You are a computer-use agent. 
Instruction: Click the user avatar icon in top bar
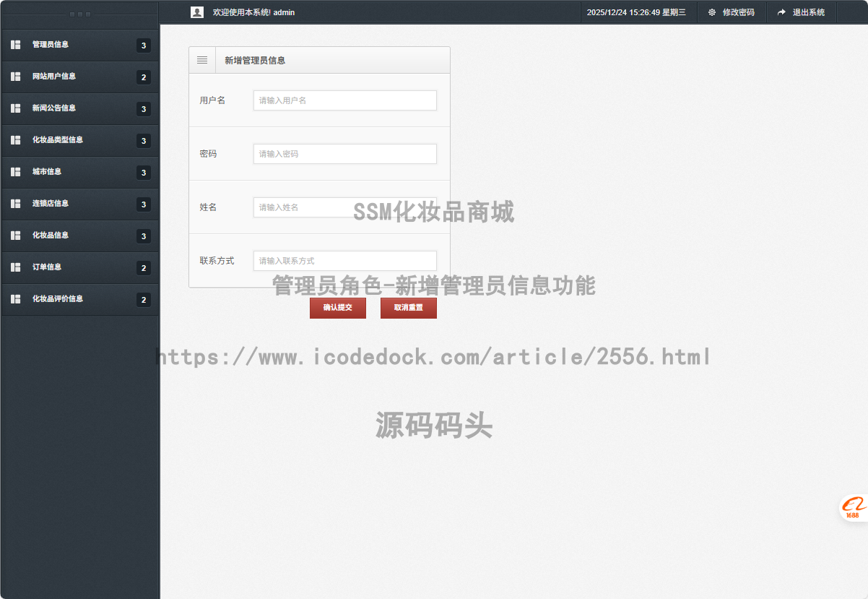tap(196, 12)
